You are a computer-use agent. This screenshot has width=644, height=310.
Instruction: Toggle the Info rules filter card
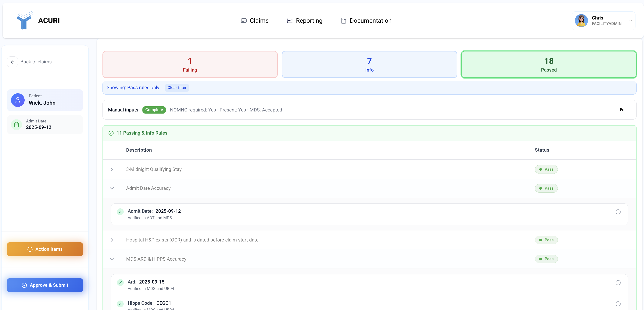point(369,65)
